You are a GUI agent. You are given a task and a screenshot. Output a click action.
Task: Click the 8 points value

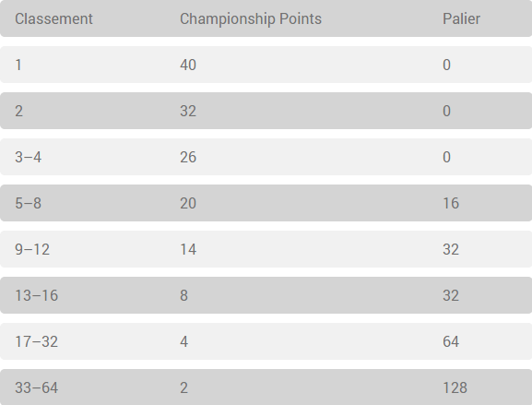coord(183,295)
